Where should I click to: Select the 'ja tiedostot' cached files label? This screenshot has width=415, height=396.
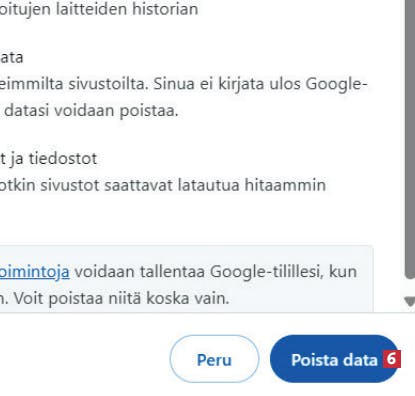tap(49, 158)
